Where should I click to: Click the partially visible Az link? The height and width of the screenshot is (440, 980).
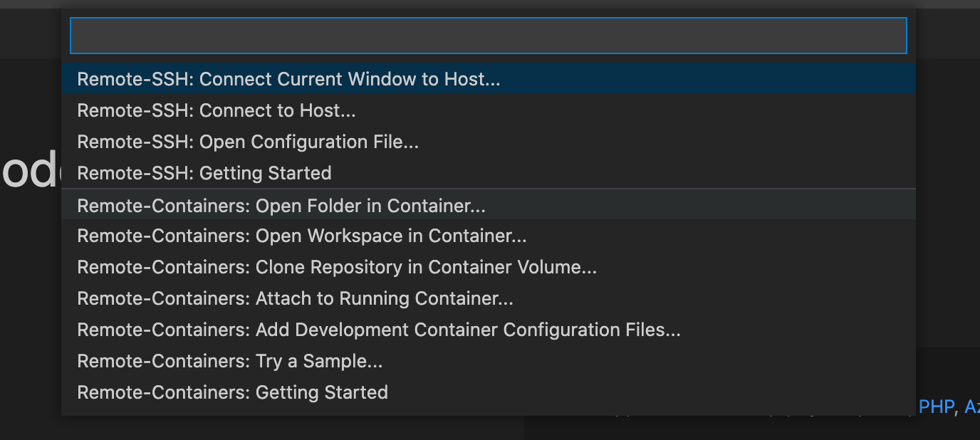coord(971,407)
